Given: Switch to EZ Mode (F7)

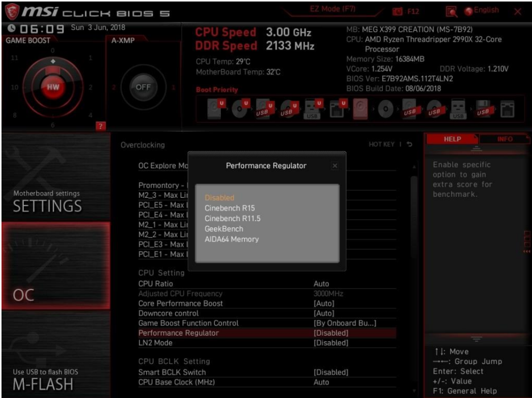Looking at the screenshot, I should [332, 9].
